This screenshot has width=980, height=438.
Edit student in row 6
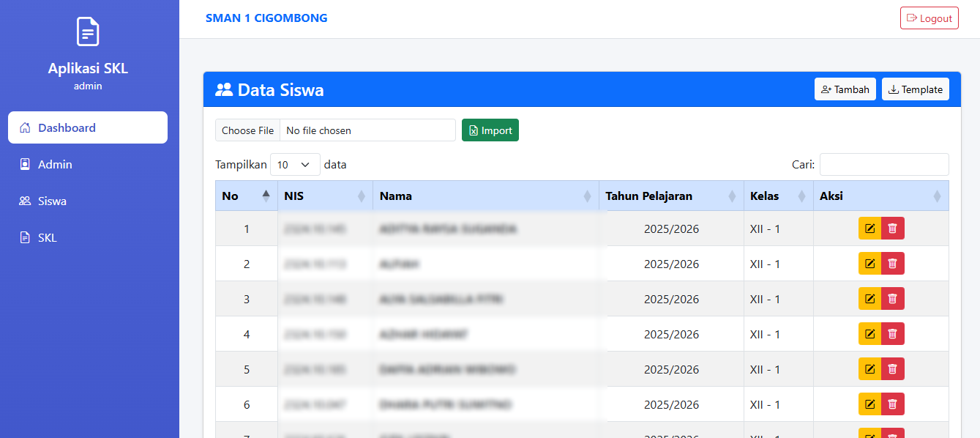coord(869,404)
